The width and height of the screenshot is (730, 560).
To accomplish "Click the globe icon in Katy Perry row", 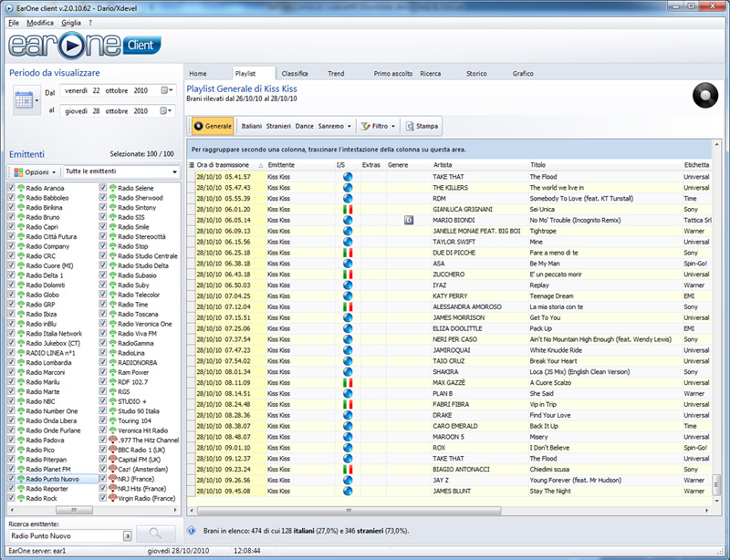I will click(348, 296).
